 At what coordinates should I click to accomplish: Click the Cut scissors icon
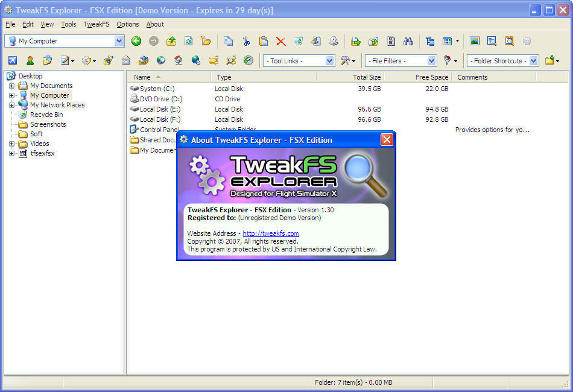point(246,41)
